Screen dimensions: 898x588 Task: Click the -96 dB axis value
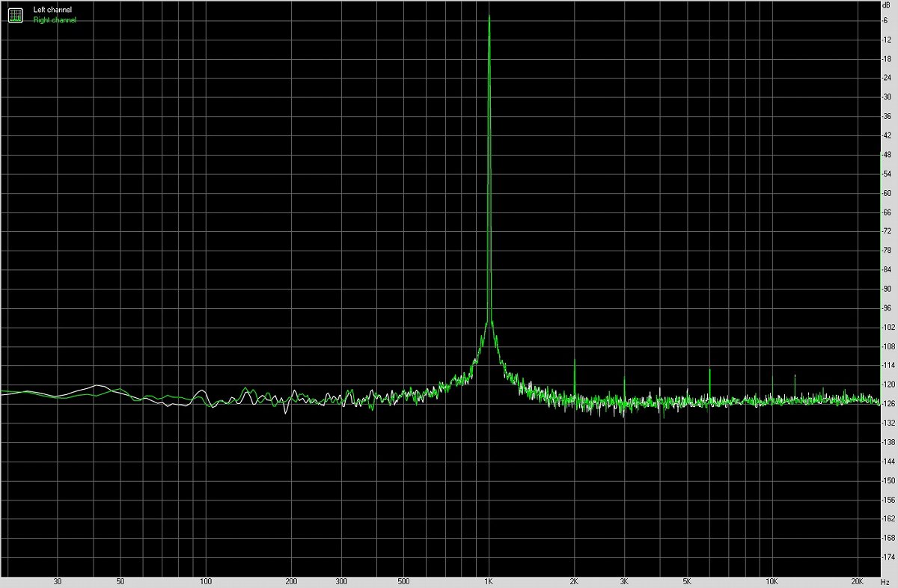point(887,308)
